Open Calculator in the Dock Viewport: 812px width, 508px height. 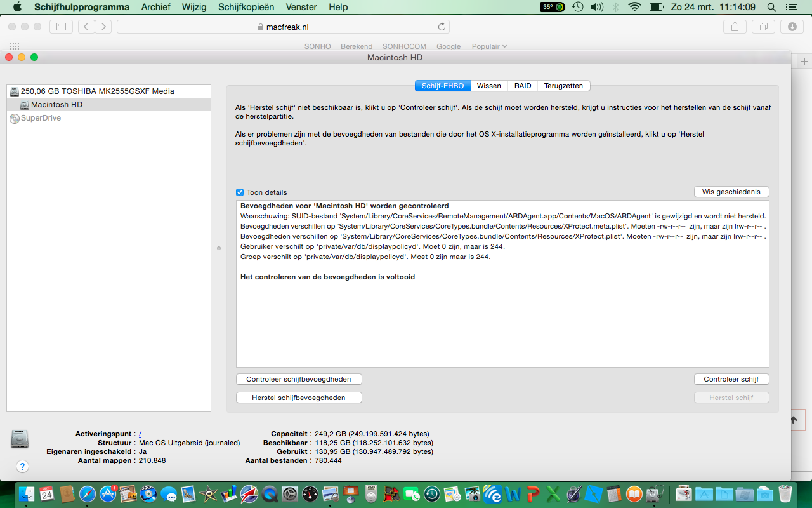pos(613,494)
